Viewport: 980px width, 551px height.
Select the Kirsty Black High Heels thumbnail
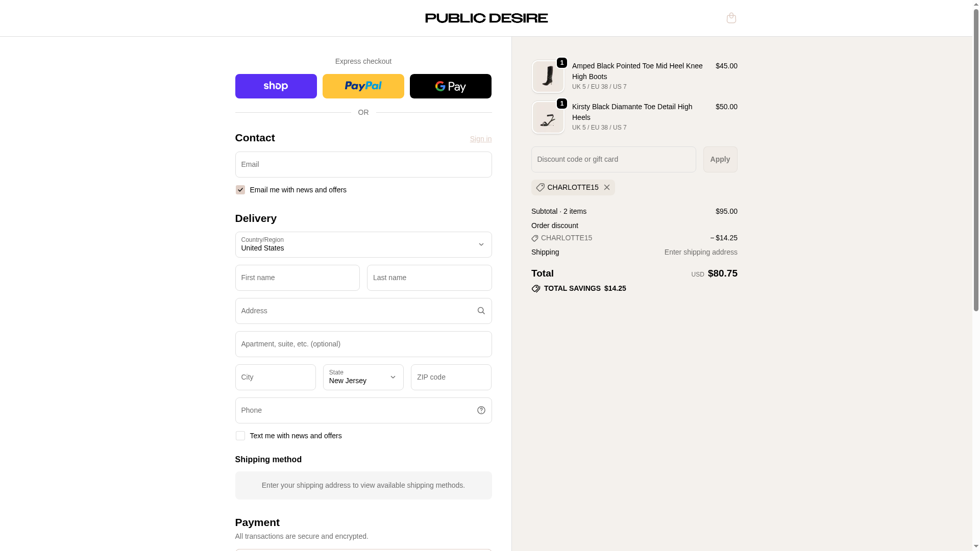(x=548, y=117)
